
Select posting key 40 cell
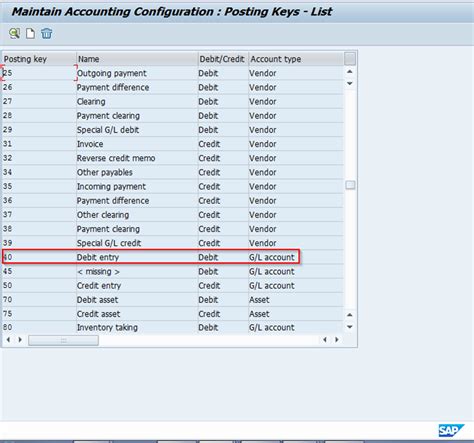pyautogui.click(x=39, y=257)
